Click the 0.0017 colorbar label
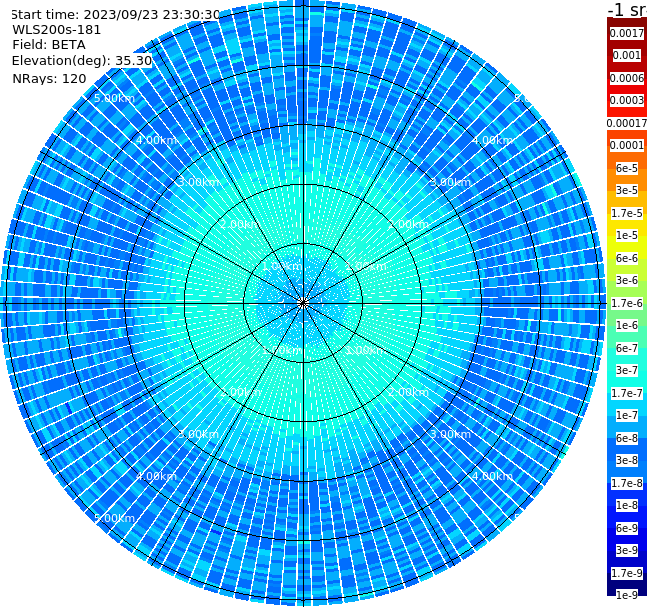Screen dimensions: 647x607 [627, 33]
